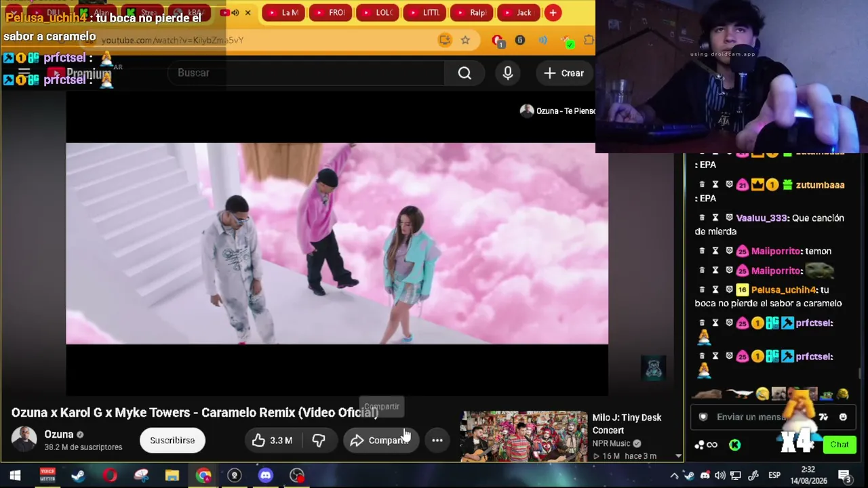This screenshot has width=868, height=488.
Task: Subscribe with the Suscribirse button
Action: tap(172, 441)
